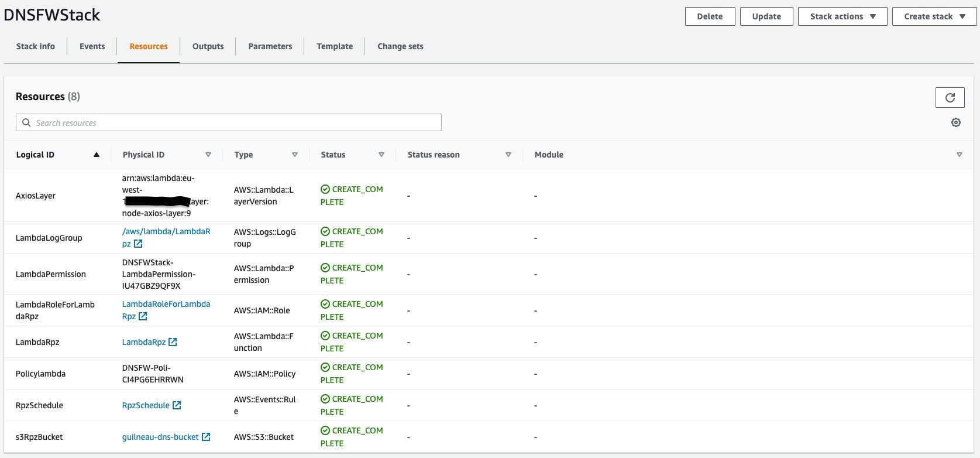Click DNSFWStack-LambdaPermission physical ID text
Image resolution: width=980 pixels, height=458 pixels.
(159, 274)
